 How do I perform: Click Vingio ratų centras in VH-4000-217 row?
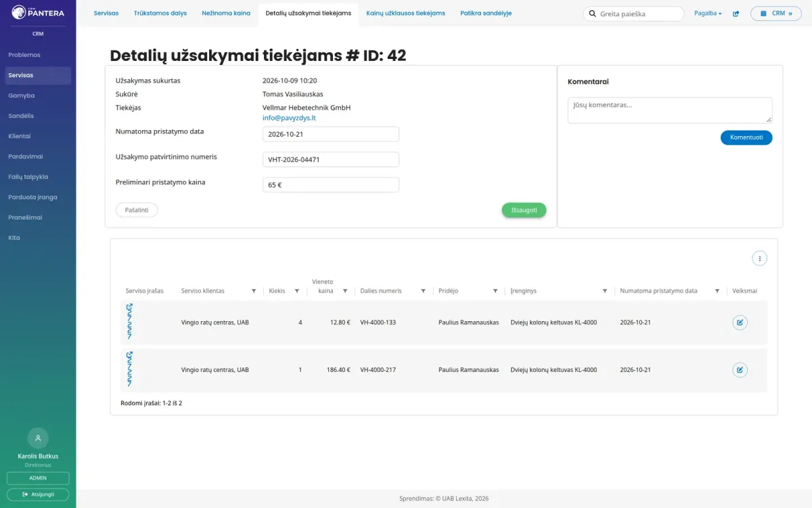tap(215, 370)
